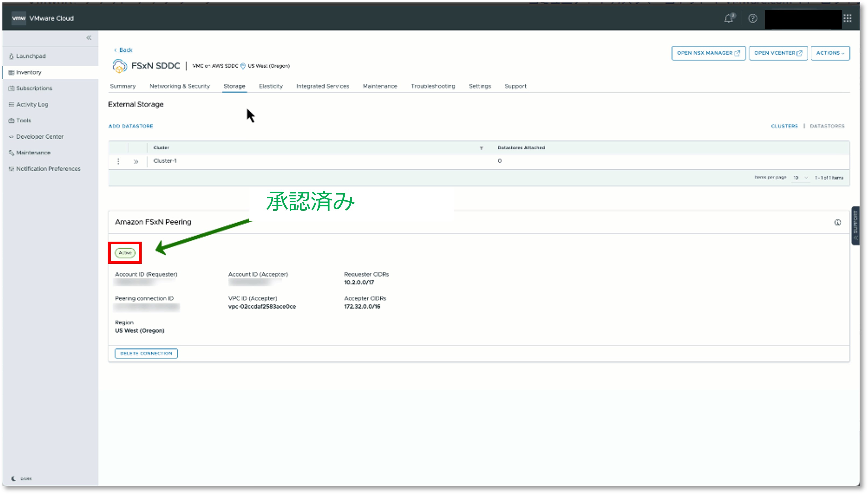Open the Actions dropdown
Viewport: 868px width, 494px height.
point(830,53)
